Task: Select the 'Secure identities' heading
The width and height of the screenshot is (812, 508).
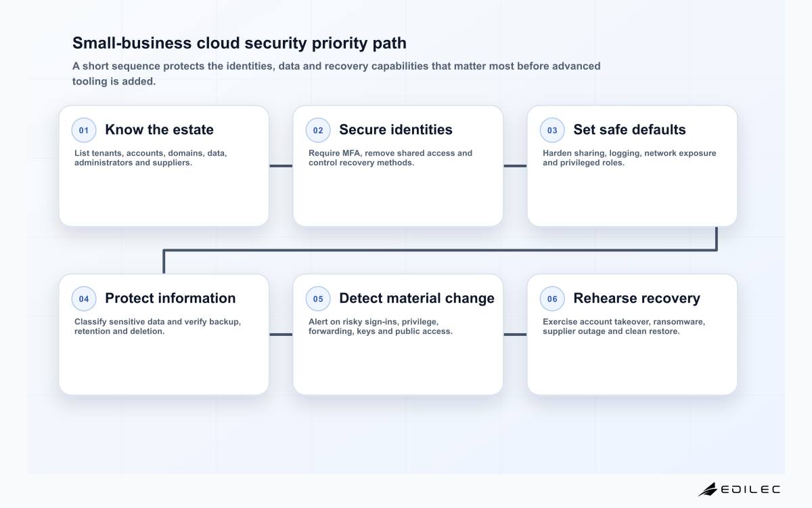Action: (x=396, y=129)
